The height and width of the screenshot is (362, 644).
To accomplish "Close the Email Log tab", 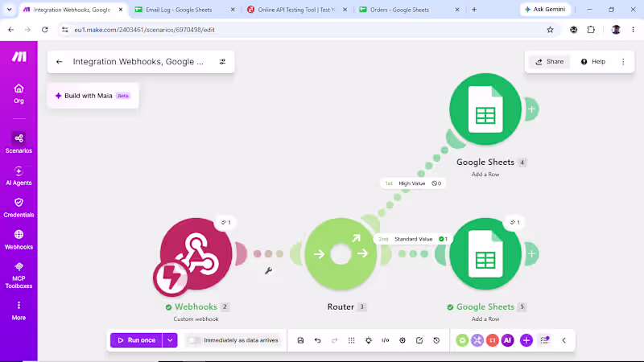I will click(x=233, y=10).
